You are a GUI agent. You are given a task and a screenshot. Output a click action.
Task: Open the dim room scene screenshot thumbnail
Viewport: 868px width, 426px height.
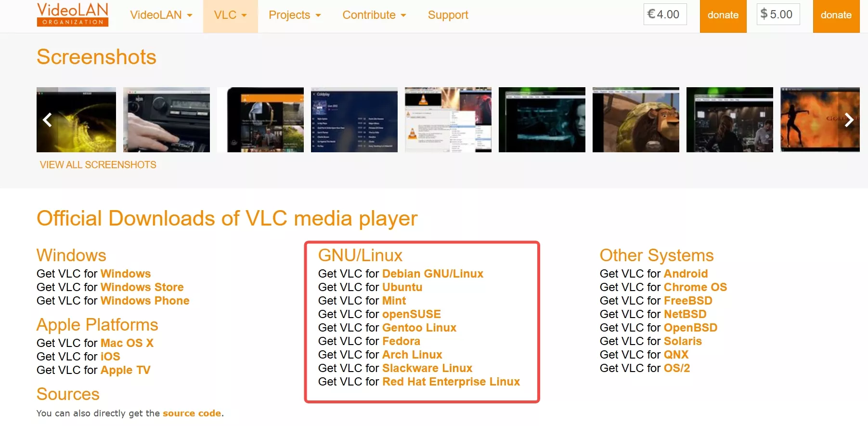pos(730,120)
